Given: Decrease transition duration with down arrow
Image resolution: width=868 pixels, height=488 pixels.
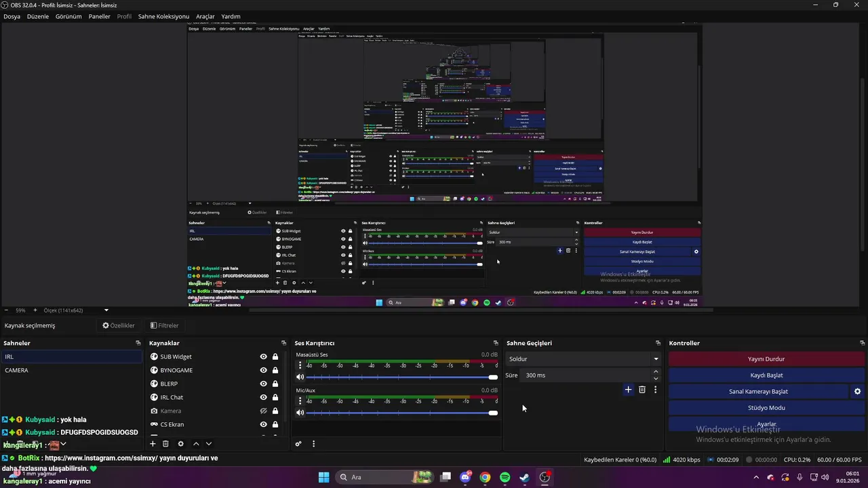Looking at the screenshot, I should (x=656, y=379).
